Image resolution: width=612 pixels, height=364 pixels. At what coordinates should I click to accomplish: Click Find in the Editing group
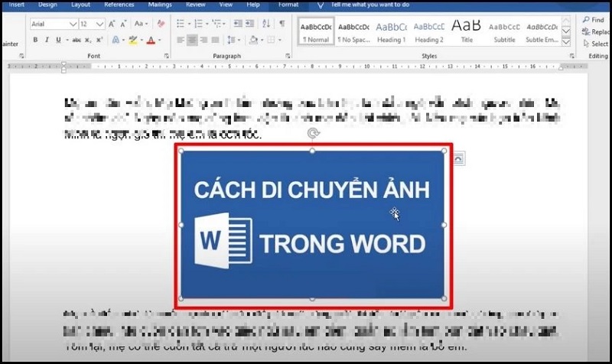(x=594, y=20)
